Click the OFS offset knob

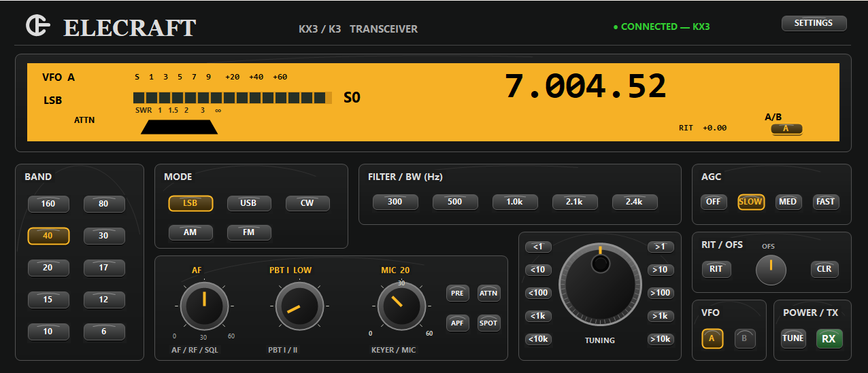pyautogui.click(x=771, y=270)
